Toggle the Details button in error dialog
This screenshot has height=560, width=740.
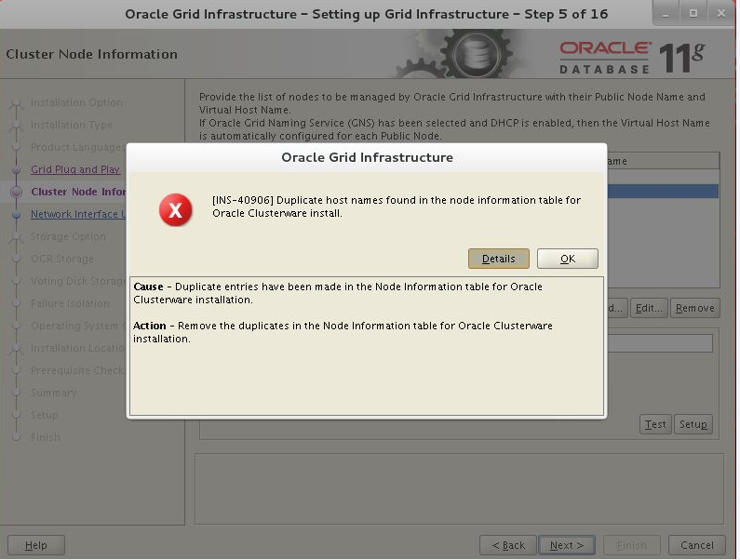pos(501,259)
